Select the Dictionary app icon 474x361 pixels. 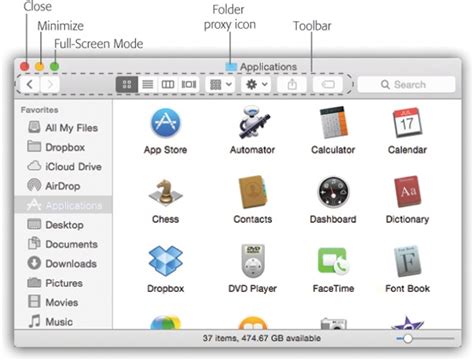point(407,192)
